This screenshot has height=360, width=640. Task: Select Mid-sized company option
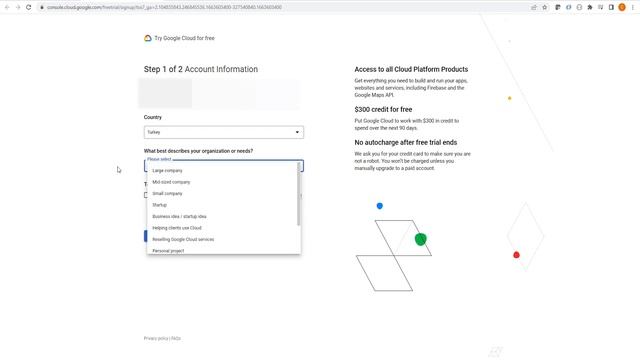point(224,182)
